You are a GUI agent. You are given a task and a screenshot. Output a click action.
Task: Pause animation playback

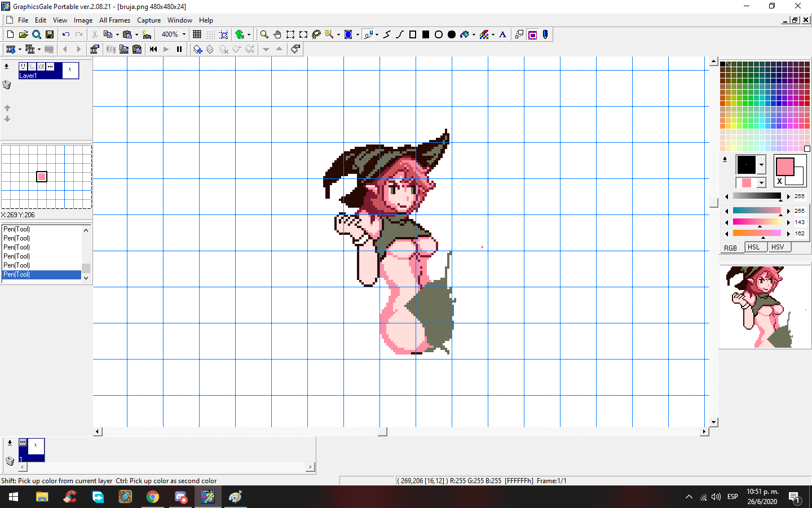point(179,49)
